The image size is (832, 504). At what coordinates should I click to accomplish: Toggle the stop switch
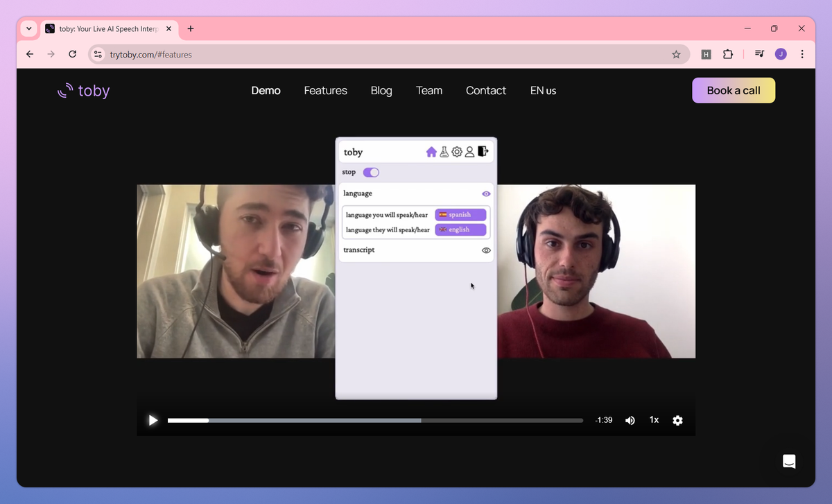(x=371, y=172)
